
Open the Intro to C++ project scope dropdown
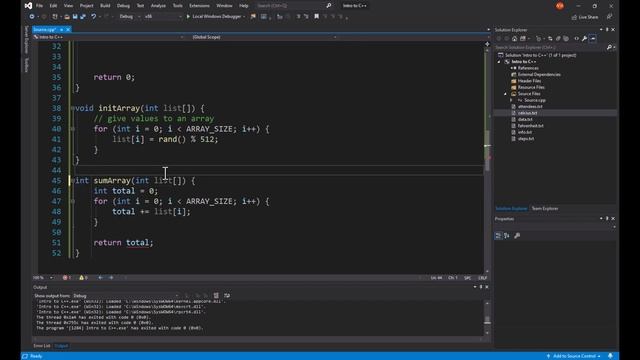(x=109, y=37)
